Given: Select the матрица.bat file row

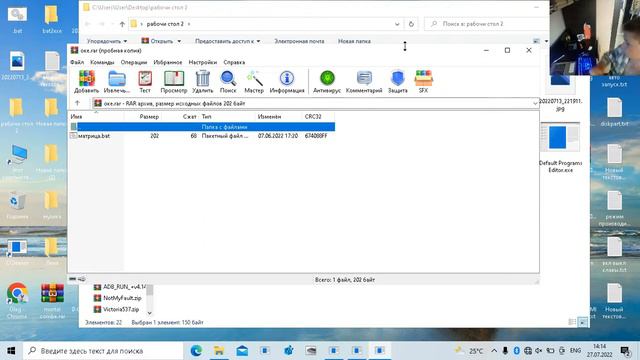Looking at the screenshot, I should [202, 136].
